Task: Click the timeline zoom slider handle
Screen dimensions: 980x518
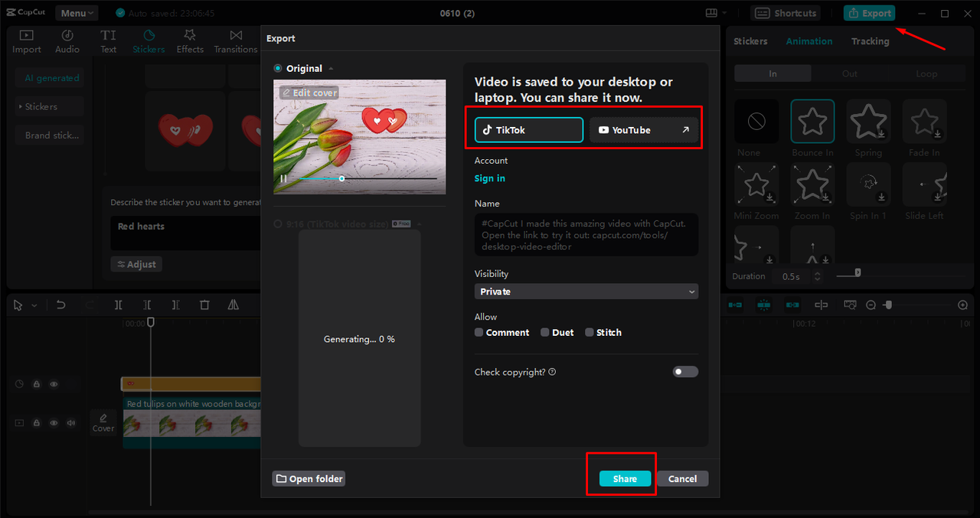Action: [887, 305]
